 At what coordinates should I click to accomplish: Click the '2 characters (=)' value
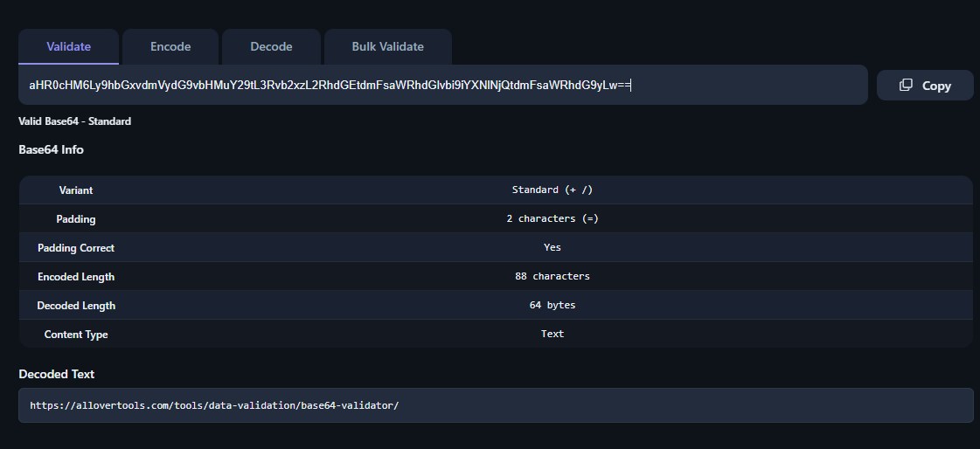click(x=553, y=218)
